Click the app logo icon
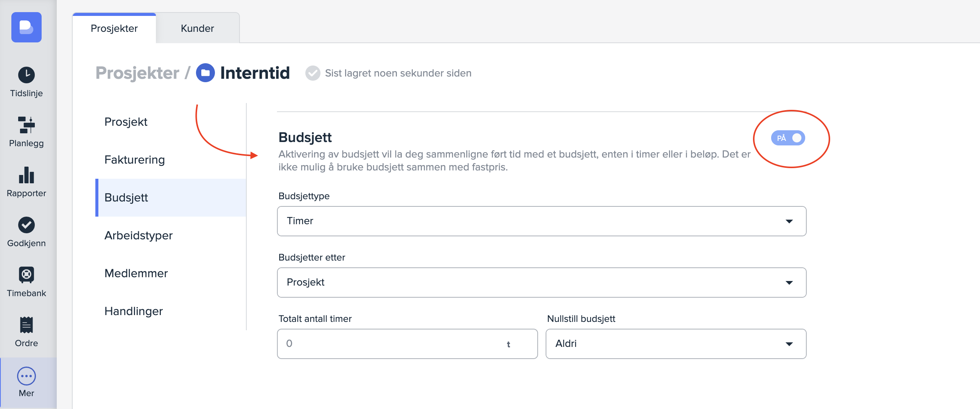 (x=26, y=27)
